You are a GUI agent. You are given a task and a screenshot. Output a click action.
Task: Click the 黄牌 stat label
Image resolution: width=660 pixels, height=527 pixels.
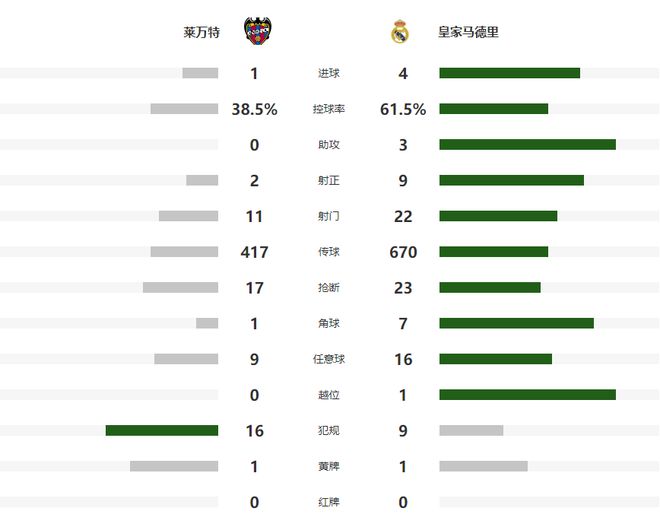tap(329, 466)
